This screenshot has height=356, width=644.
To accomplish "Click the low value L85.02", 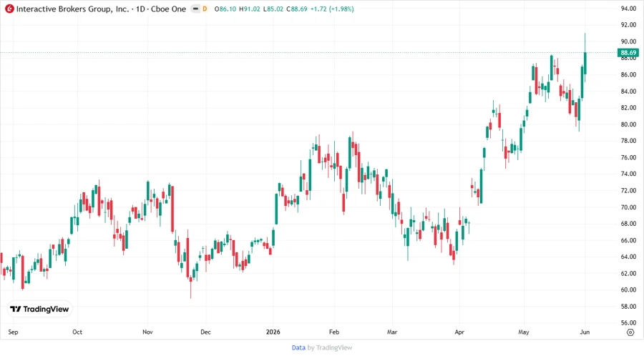I will point(273,9).
